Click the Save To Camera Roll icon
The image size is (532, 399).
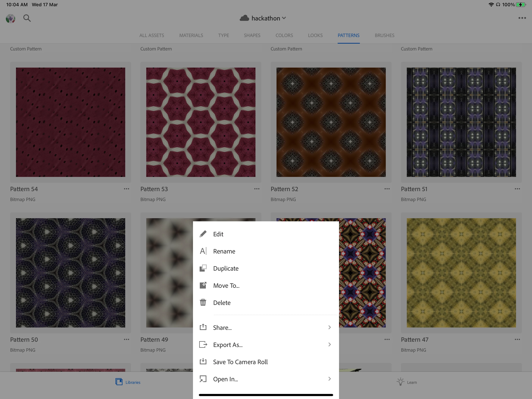click(x=203, y=362)
